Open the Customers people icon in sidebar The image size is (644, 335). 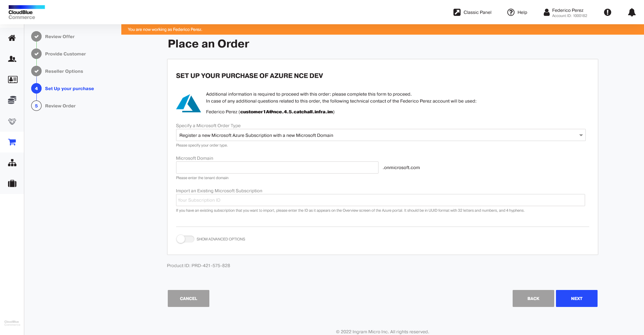point(12,59)
